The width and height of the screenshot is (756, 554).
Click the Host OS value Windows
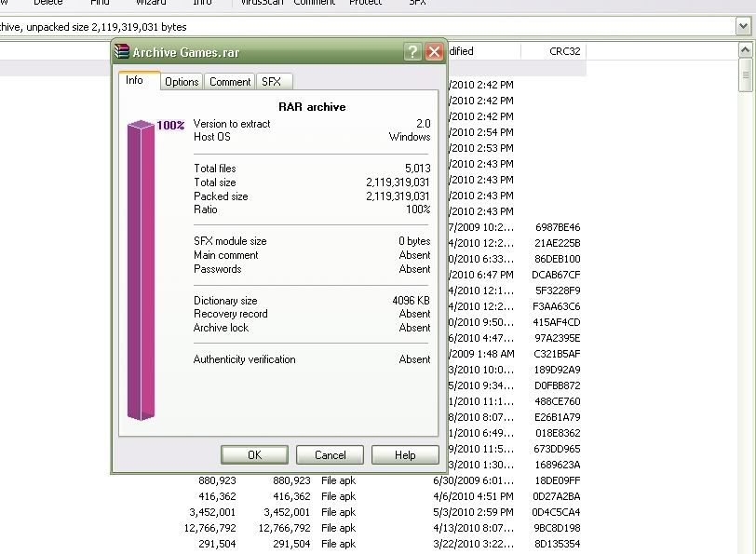point(410,137)
